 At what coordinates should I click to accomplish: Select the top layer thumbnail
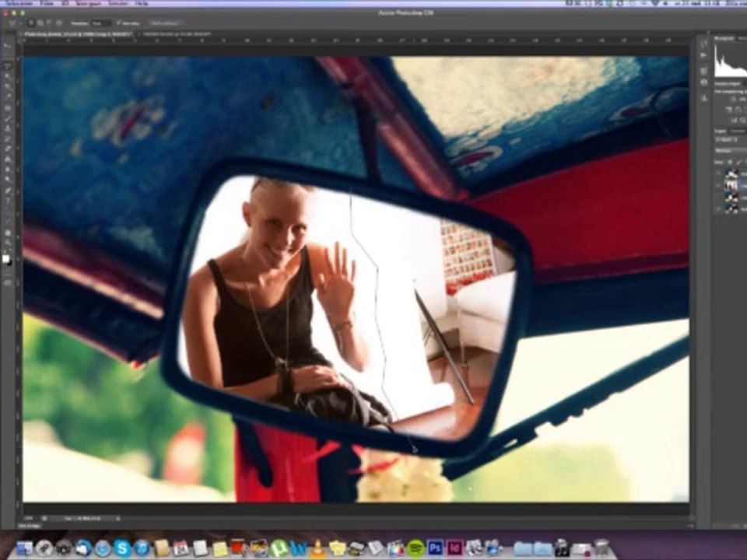(x=731, y=174)
